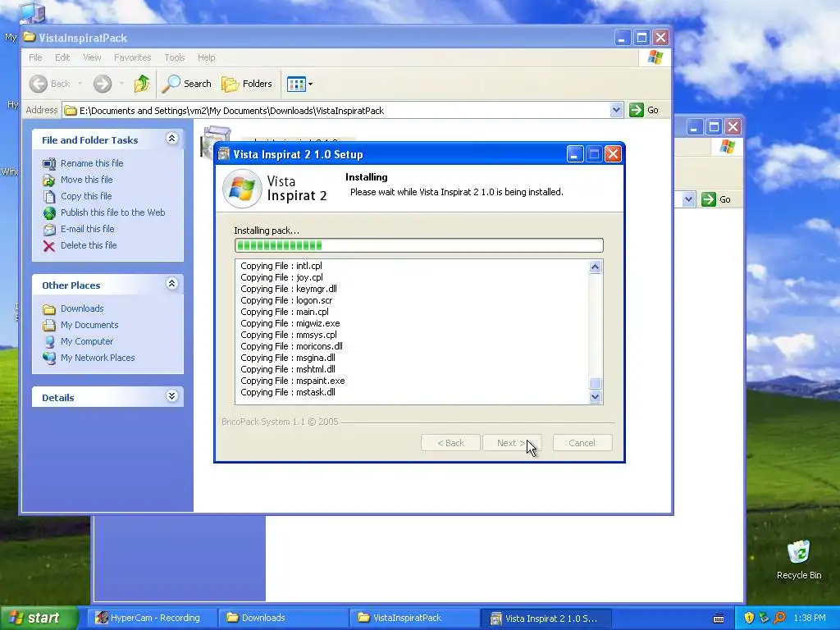840x630 pixels.
Task: Switch to Downloads taskbar button
Action: [x=284, y=618]
